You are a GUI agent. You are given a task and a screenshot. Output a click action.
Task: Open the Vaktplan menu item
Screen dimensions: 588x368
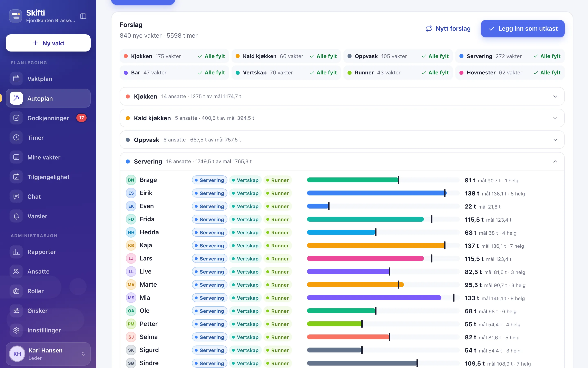48,79
